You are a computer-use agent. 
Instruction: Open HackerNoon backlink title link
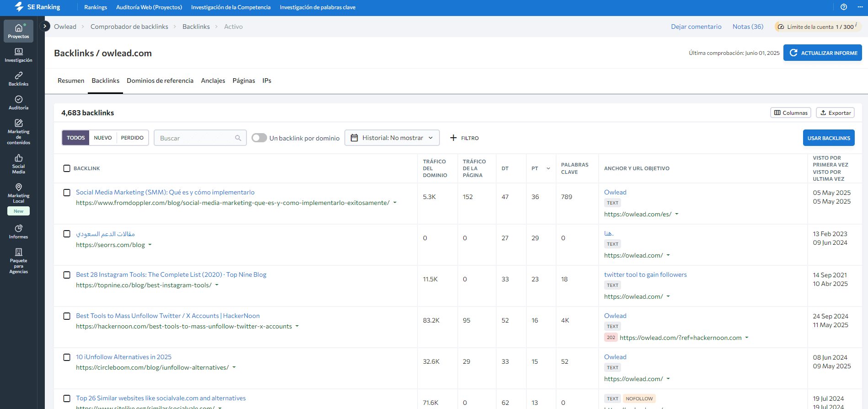[x=168, y=316]
